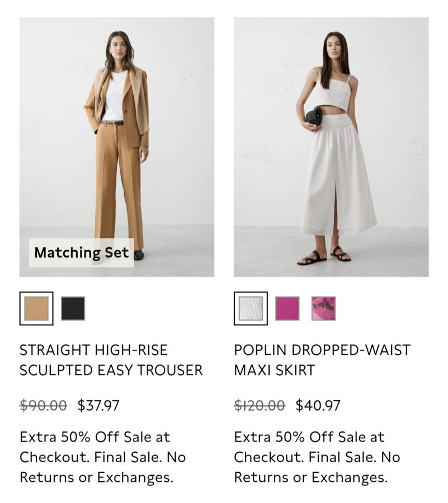Open Poplin Dropped-Waist Maxi Skirt title
Viewport: 448px width, 503px height.
tap(322, 360)
